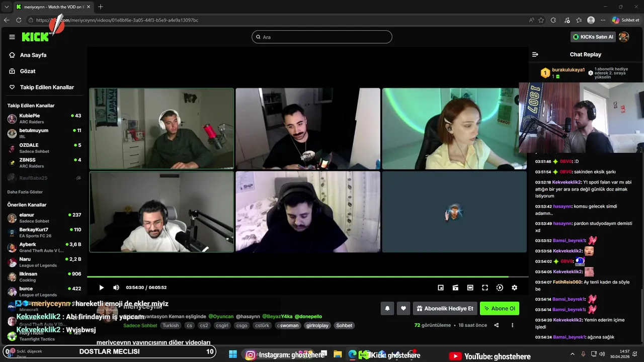Click the Turkish tag
Image resolution: width=644 pixels, height=362 pixels.
pos(171,325)
